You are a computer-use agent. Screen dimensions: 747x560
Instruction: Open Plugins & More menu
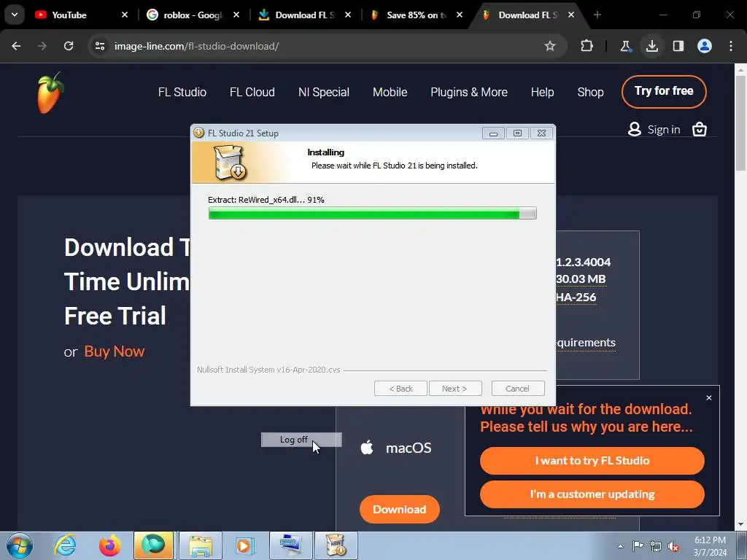coord(469,93)
